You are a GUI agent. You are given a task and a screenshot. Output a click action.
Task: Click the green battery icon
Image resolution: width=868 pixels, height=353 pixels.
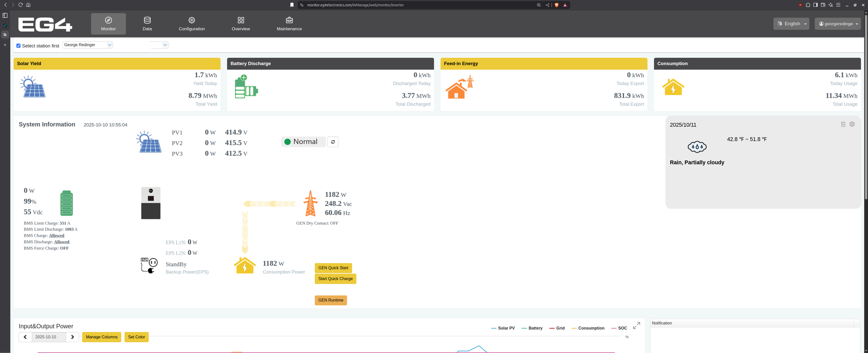pos(66,203)
